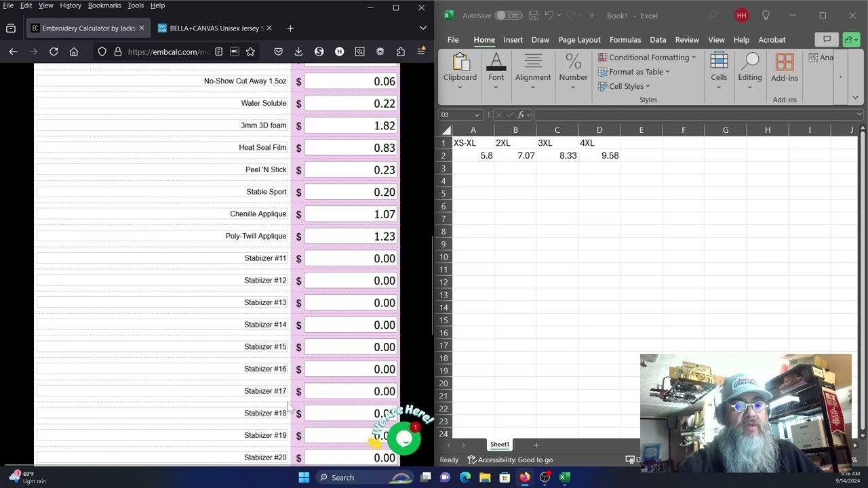Image resolution: width=868 pixels, height=488 pixels.
Task: Open the Name Box dropdown
Action: pyautogui.click(x=477, y=115)
